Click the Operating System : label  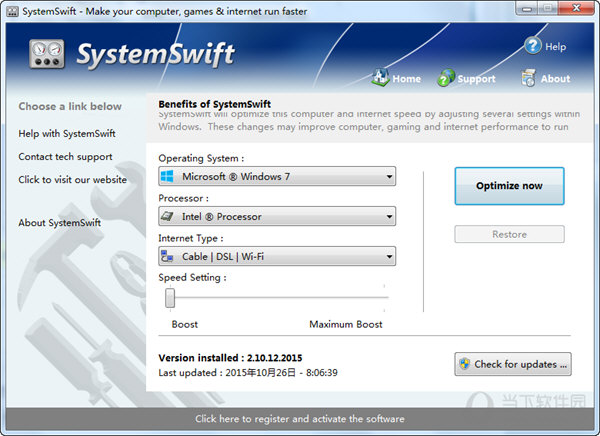pyautogui.click(x=201, y=158)
